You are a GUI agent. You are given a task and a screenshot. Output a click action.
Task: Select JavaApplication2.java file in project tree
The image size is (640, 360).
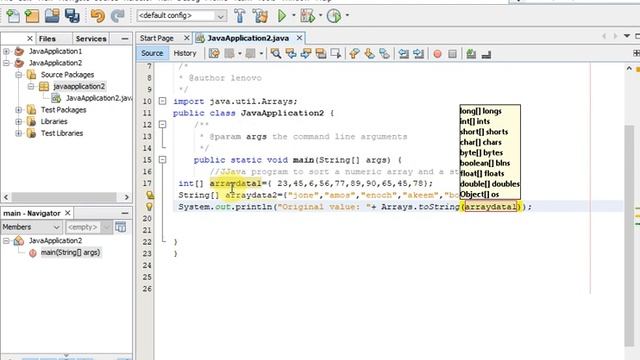tap(98, 98)
